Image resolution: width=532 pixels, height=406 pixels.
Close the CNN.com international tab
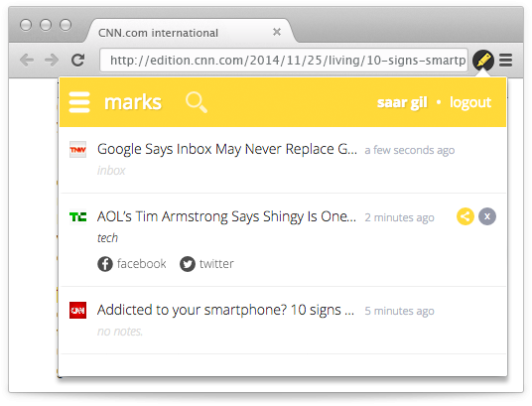tap(277, 32)
